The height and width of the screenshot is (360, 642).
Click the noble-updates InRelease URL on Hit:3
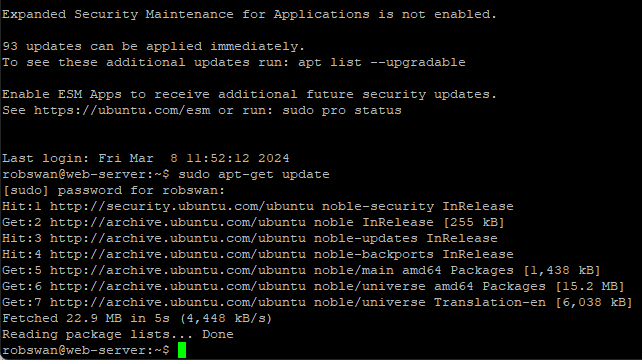tap(178, 238)
